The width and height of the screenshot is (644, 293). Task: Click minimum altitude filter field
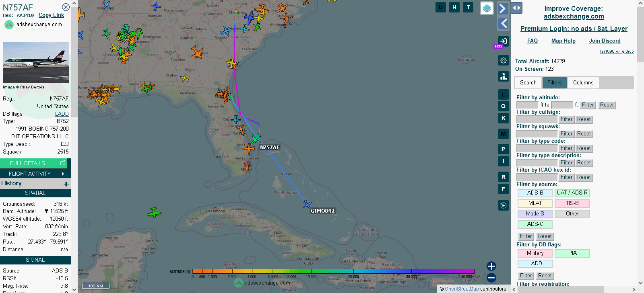click(x=527, y=105)
